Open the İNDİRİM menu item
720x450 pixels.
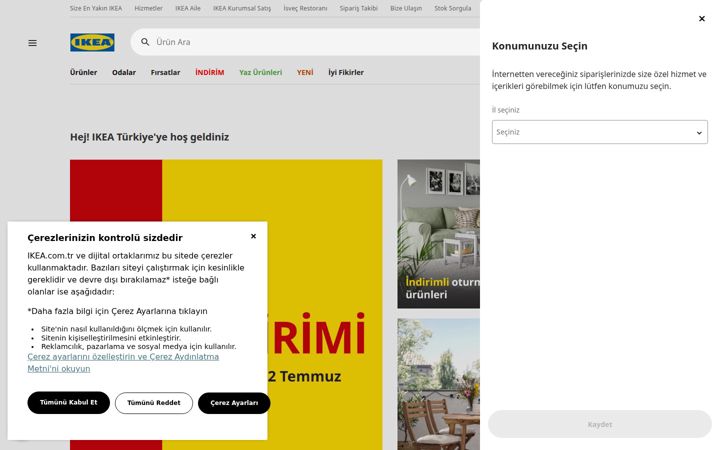coord(209,72)
